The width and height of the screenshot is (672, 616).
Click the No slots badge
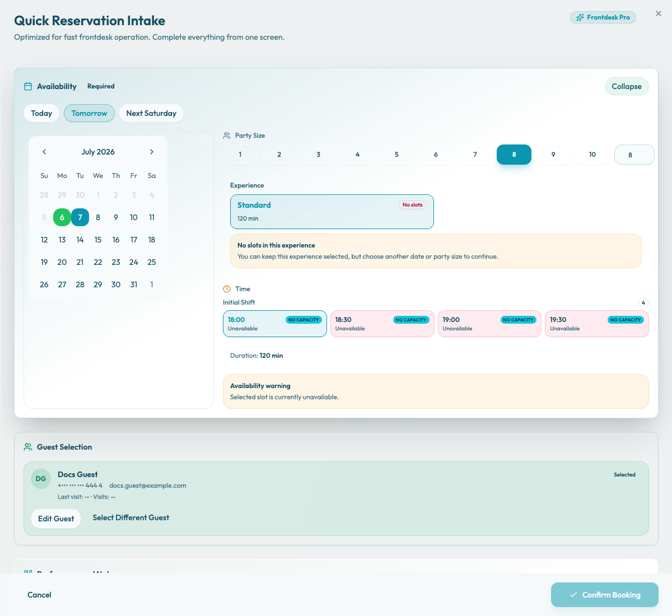[413, 205]
